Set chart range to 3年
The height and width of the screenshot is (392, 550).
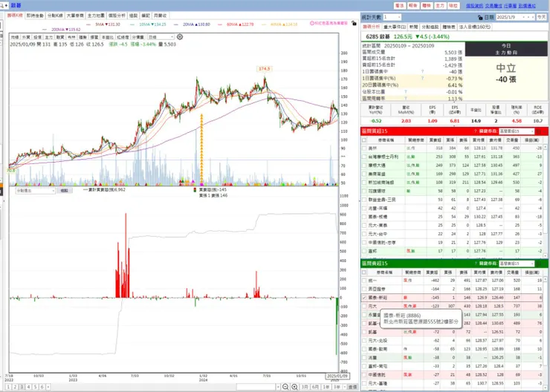[337, 387]
